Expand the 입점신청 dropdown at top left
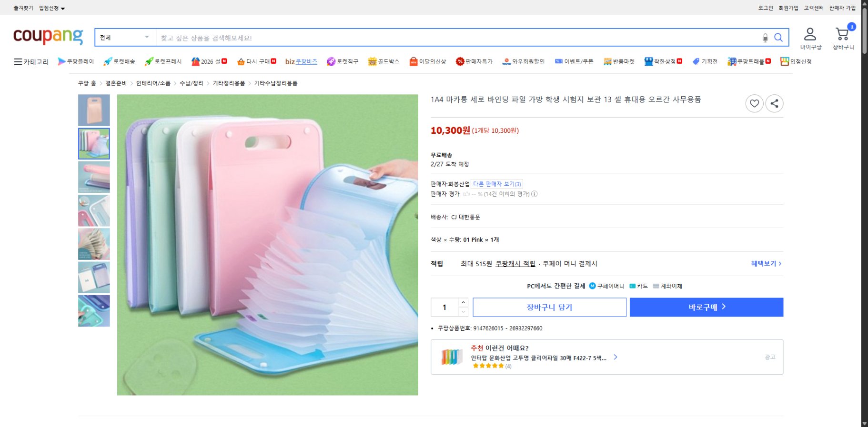 point(51,7)
